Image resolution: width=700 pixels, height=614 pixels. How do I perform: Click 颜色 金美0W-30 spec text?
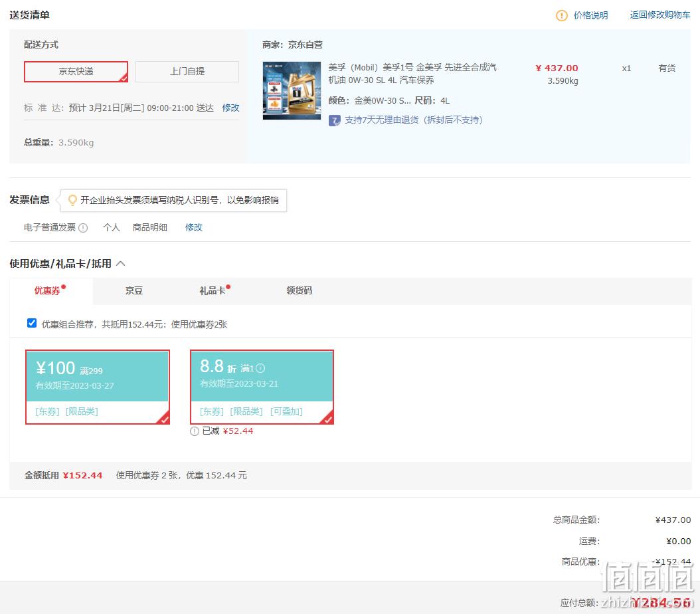click(370, 100)
